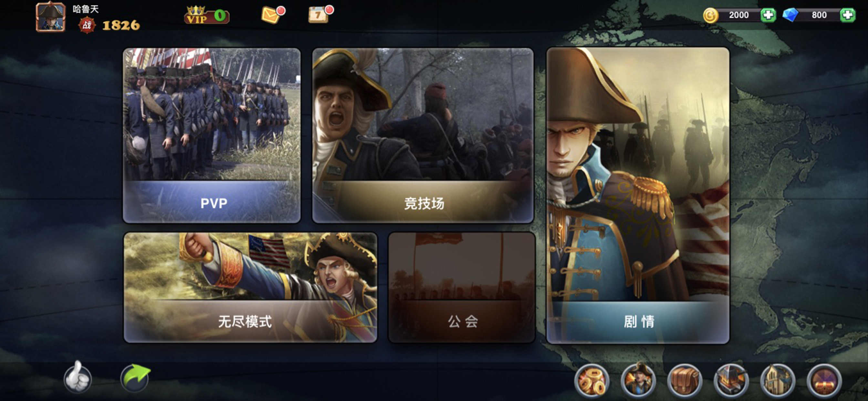Open the general character icon in bottom bar
This screenshot has width=868, height=401.
(638, 381)
